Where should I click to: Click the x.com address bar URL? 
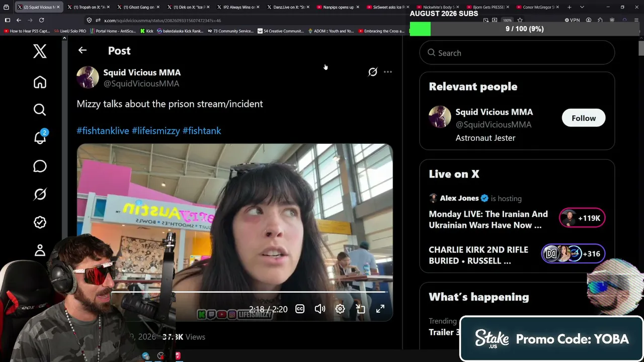pos(163,21)
